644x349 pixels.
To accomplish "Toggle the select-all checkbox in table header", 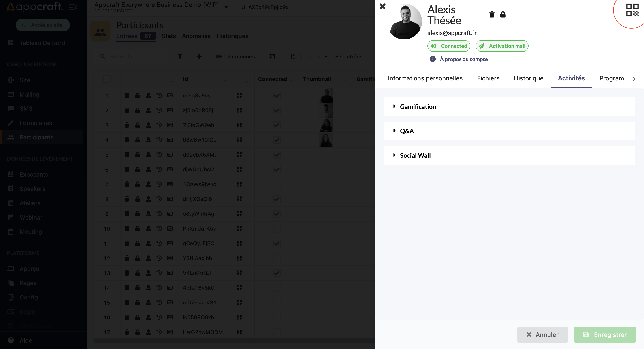I will [x=107, y=79].
